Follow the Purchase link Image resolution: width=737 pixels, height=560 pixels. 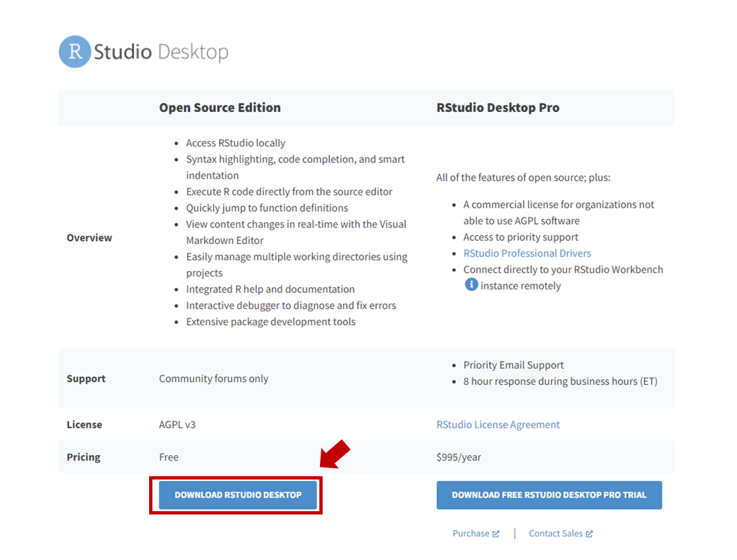(470, 533)
